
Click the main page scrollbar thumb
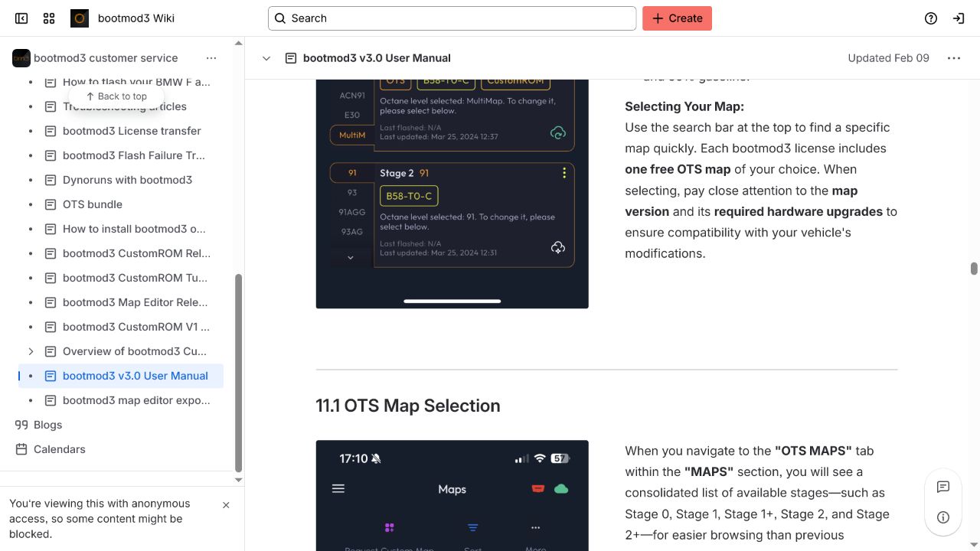point(974,269)
